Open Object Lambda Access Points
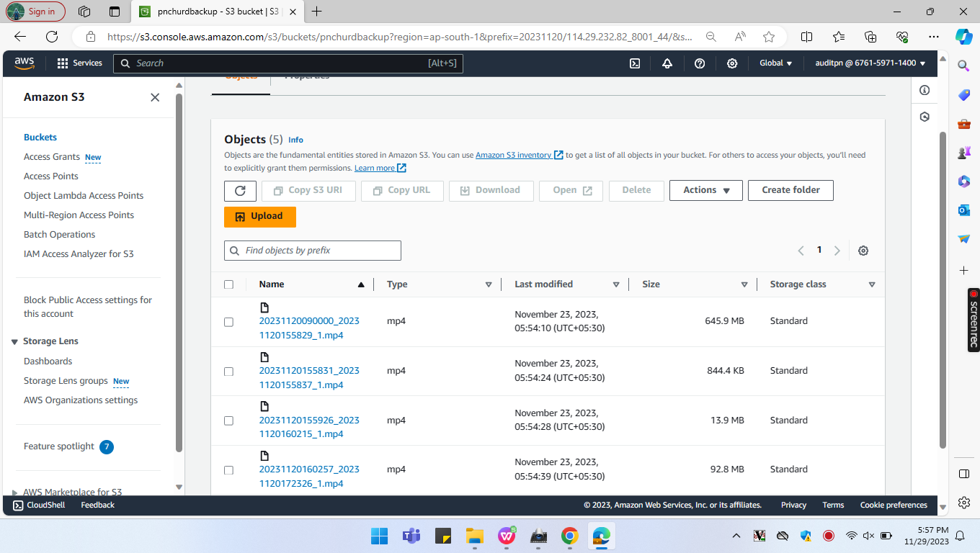 click(x=84, y=196)
